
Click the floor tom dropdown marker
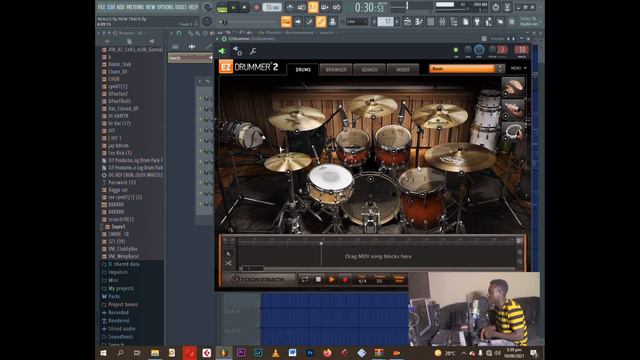coord(422,194)
